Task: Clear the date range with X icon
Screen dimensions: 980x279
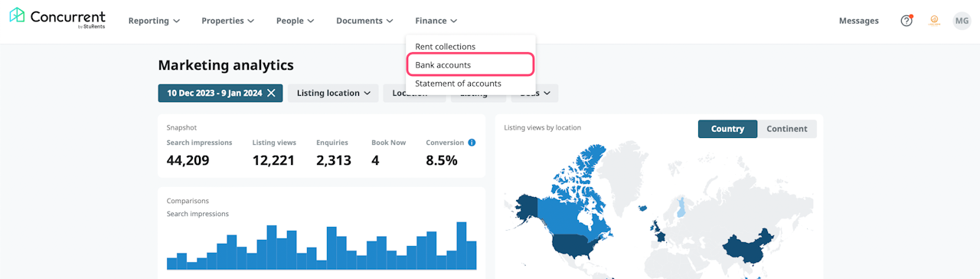Action: point(271,93)
